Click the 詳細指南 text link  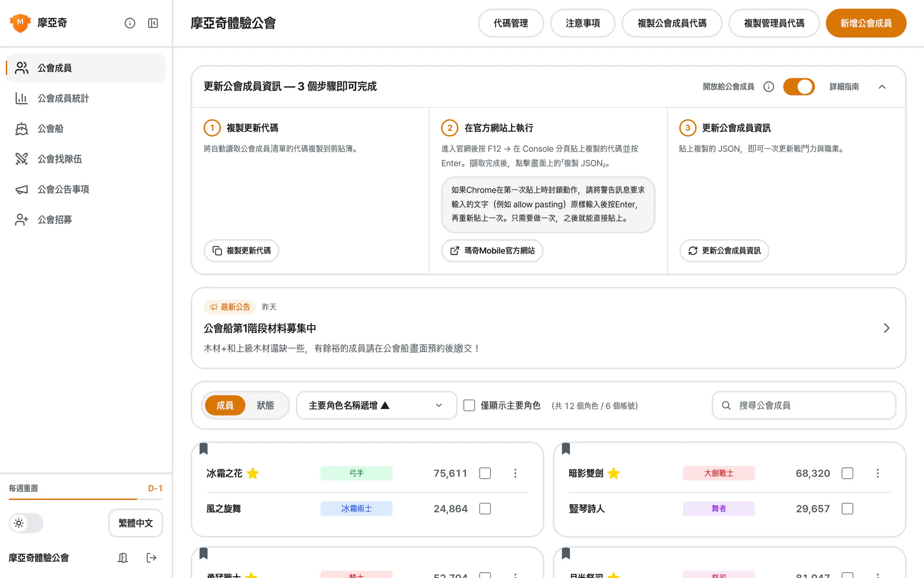844,87
